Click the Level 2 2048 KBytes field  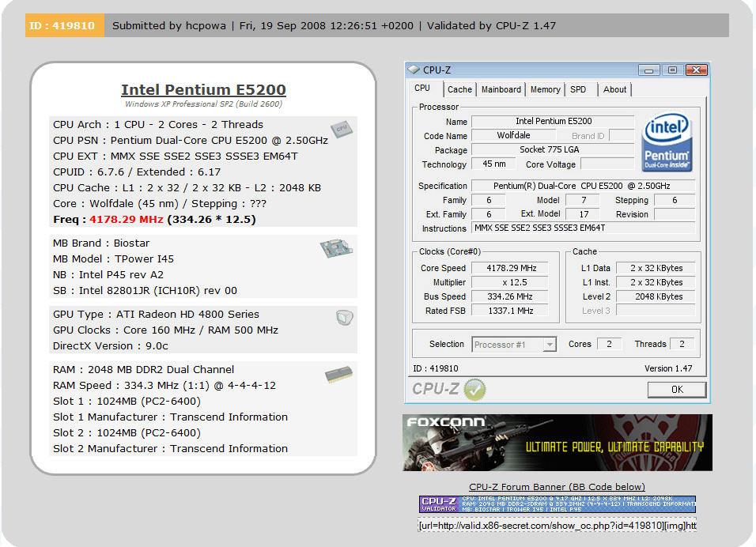click(656, 296)
